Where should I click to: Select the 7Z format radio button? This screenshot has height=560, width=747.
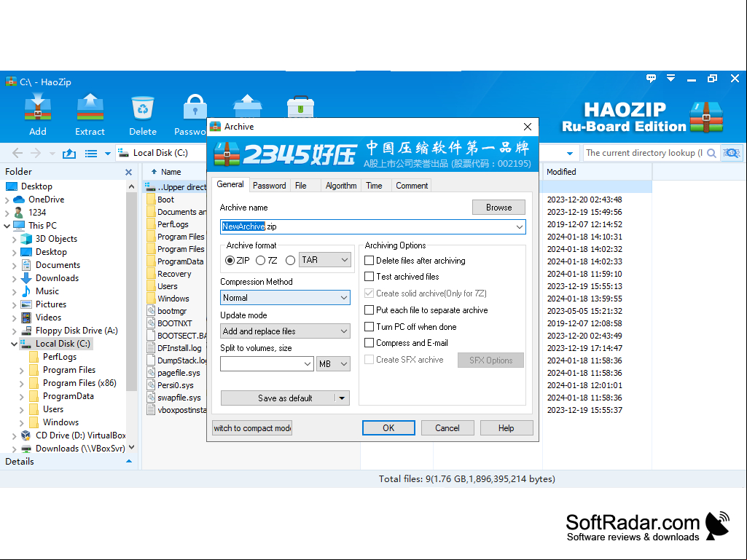261,261
